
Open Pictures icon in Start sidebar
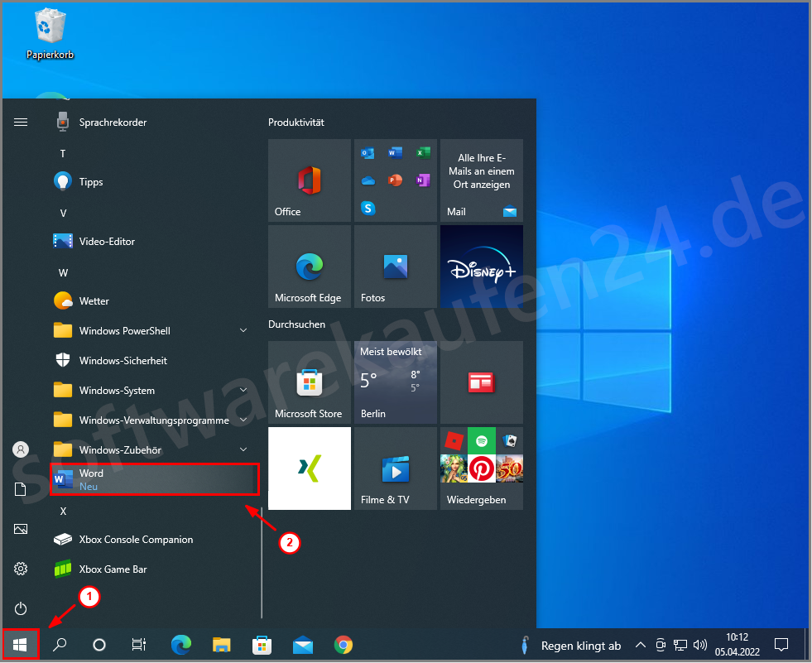pyautogui.click(x=21, y=529)
